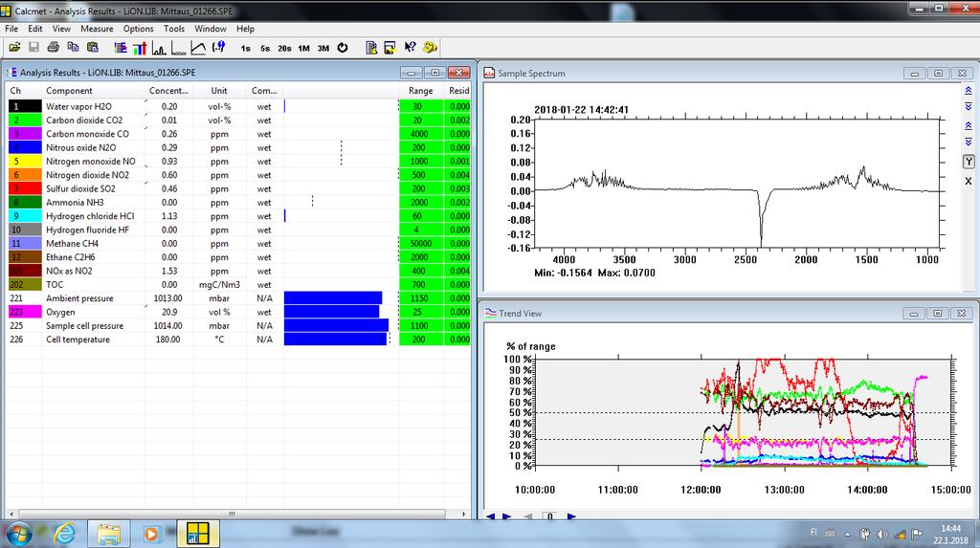
Task: Set measurement time to 5s
Action: pos(265,48)
